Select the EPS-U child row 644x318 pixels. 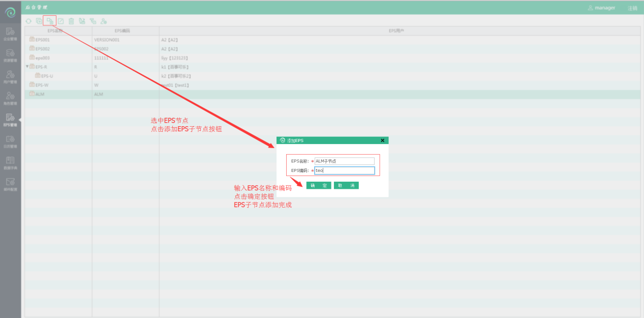click(x=47, y=76)
